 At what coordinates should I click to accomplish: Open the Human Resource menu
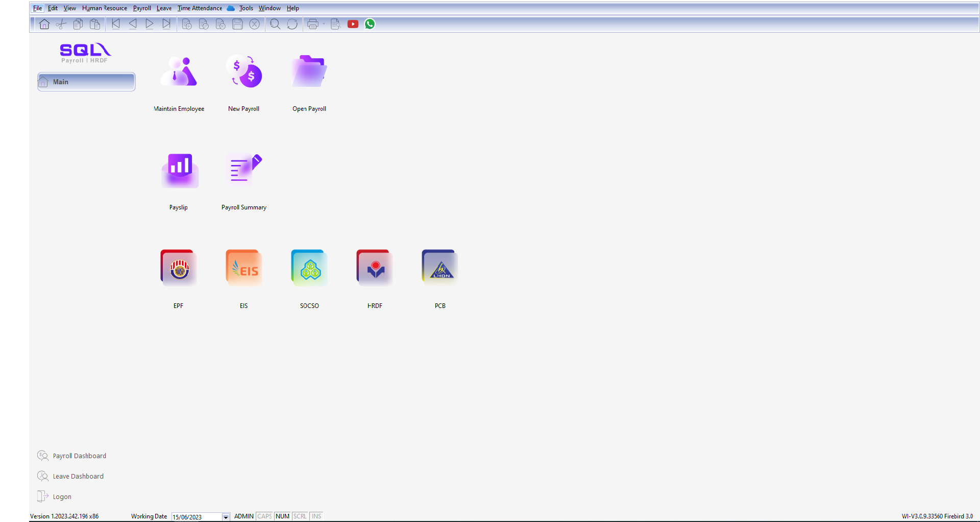[105, 8]
